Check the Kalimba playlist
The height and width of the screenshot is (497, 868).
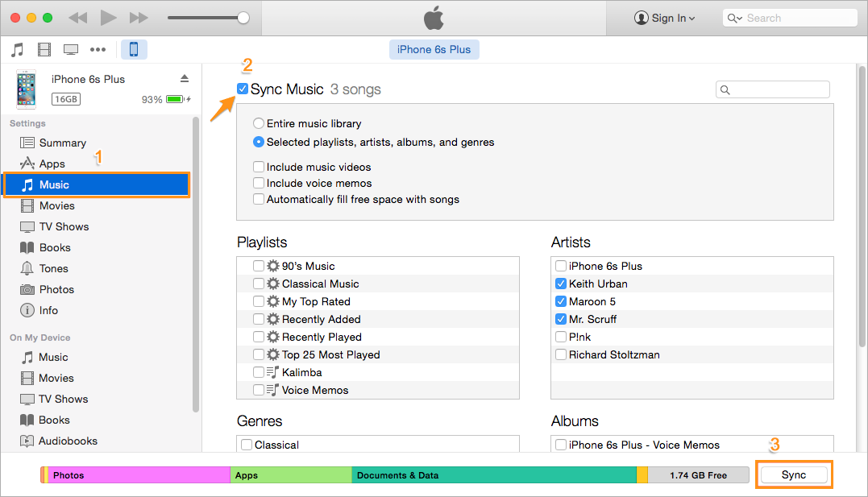[259, 372]
